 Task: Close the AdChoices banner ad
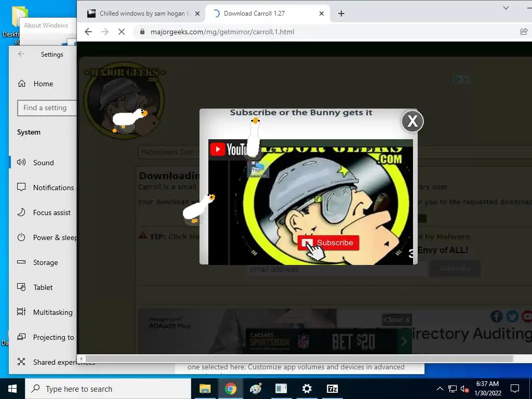click(x=466, y=79)
